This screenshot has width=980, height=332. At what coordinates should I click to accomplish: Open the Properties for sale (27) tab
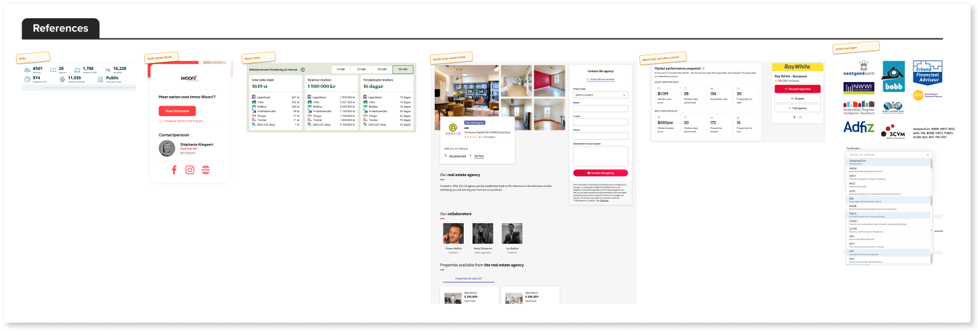point(468,278)
